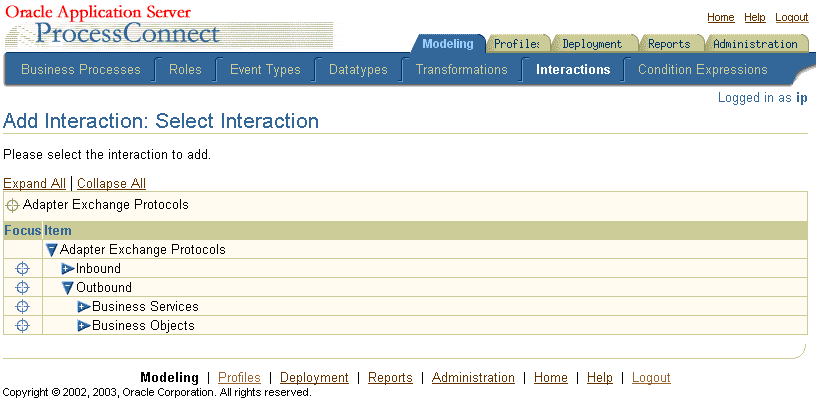The height and width of the screenshot is (402, 816).
Task: Collapse the Outbound tree node
Action: (68, 288)
